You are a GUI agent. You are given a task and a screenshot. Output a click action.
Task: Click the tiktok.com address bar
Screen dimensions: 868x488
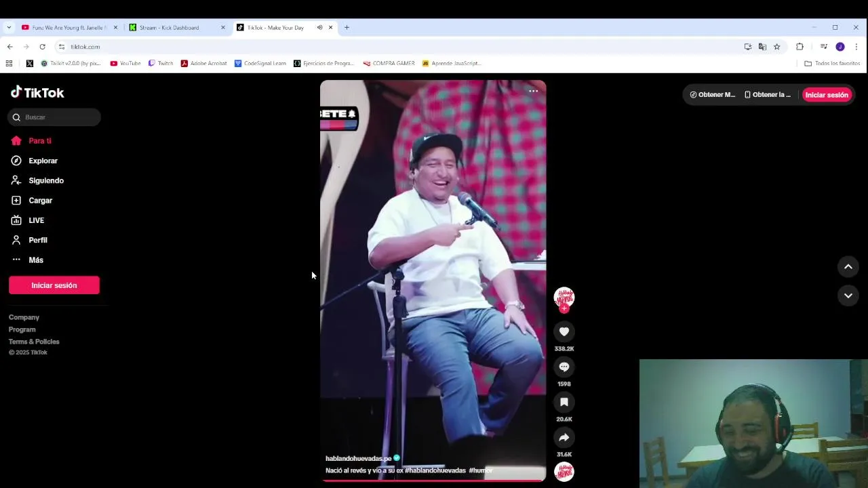pyautogui.click(x=400, y=47)
